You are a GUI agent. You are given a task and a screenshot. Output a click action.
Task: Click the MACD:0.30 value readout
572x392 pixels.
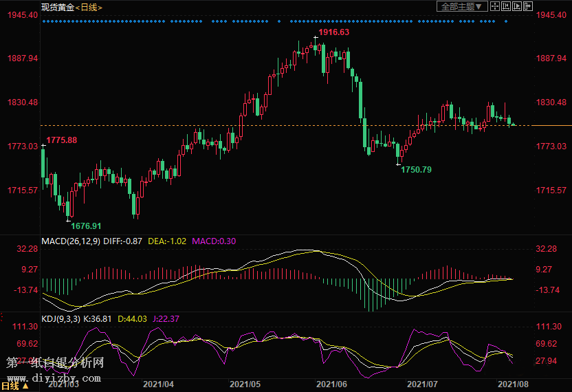tap(214, 241)
